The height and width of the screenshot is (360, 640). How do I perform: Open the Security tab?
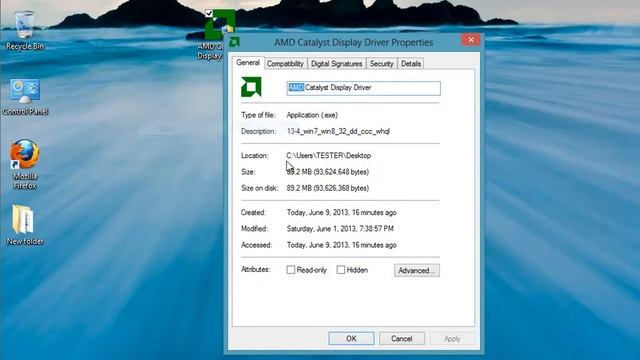pyautogui.click(x=382, y=64)
